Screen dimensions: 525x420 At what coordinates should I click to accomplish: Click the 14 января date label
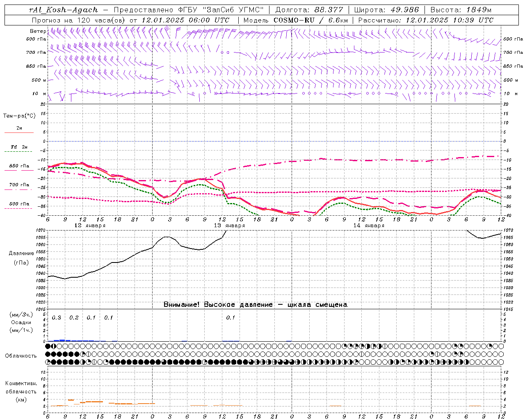pos(369,226)
